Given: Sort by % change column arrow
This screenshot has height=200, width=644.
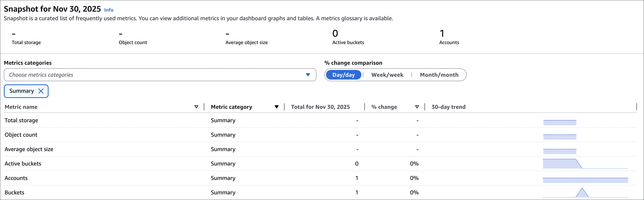Looking at the screenshot, I should point(417,107).
